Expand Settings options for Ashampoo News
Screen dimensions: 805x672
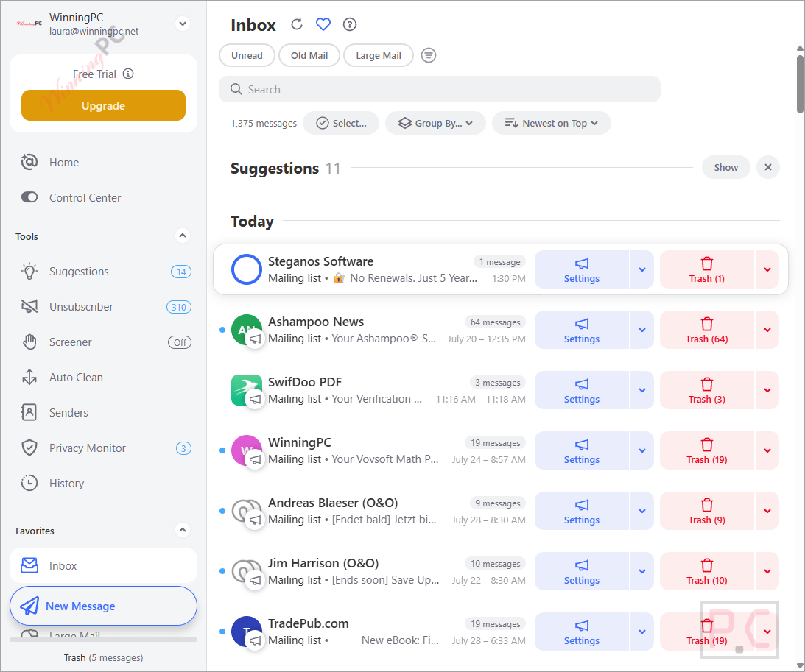point(642,330)
